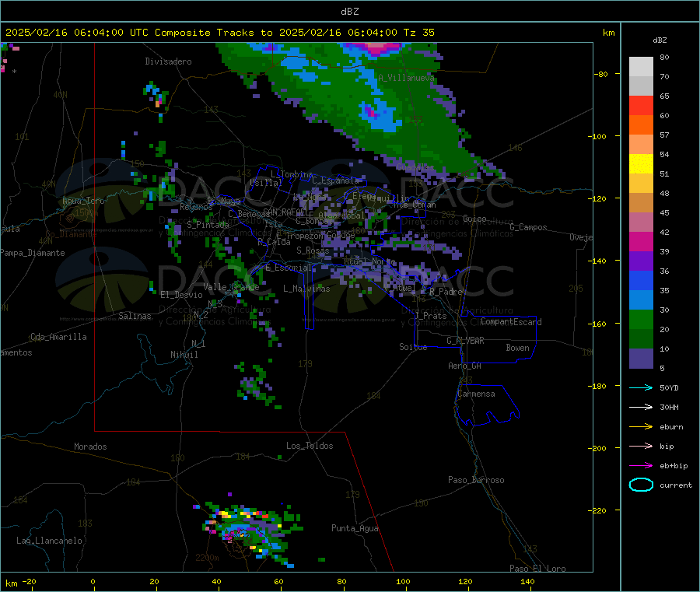Click the Aero_GA map label

[x=465, y=366]
